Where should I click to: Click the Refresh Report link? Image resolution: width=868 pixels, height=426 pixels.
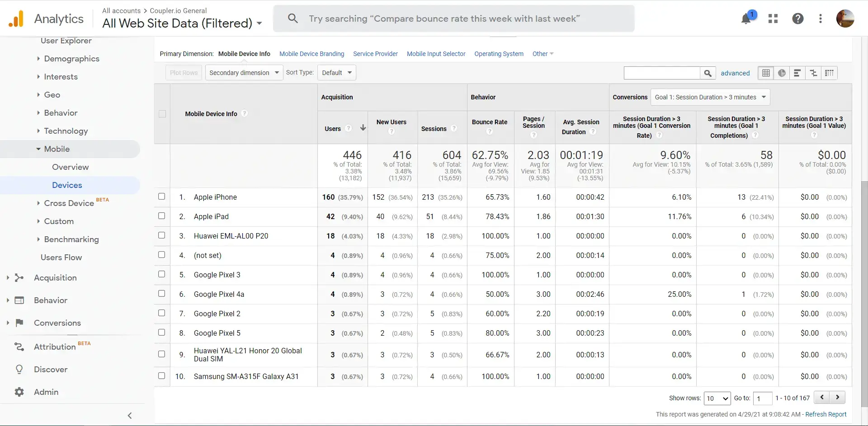[x=826, y=414]
